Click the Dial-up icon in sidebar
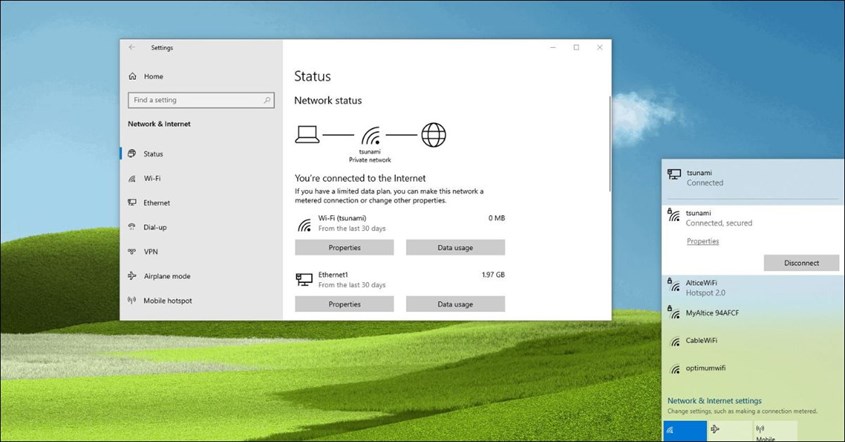 (132, 227)
